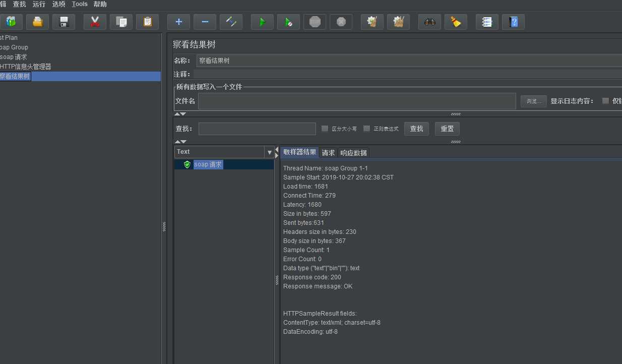Clear the current results with the single broom icon
Viewport: 622px width, 364px height.
(372, 22)
